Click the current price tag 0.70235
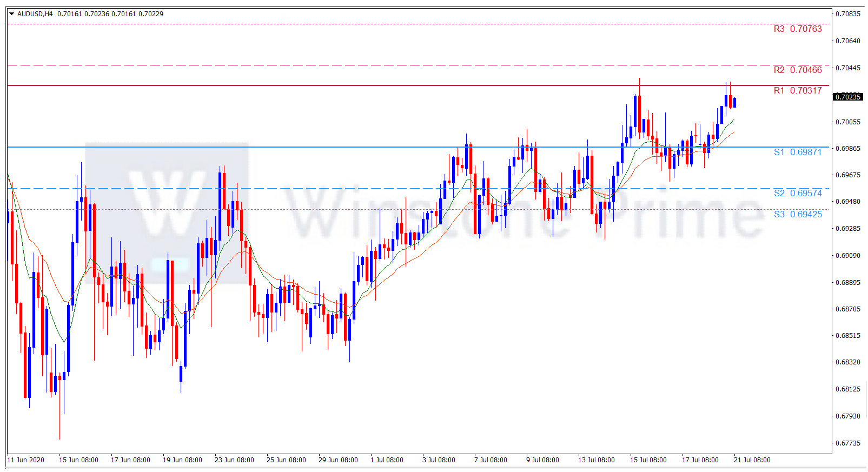Screen dimensions: 868x472 847,97
